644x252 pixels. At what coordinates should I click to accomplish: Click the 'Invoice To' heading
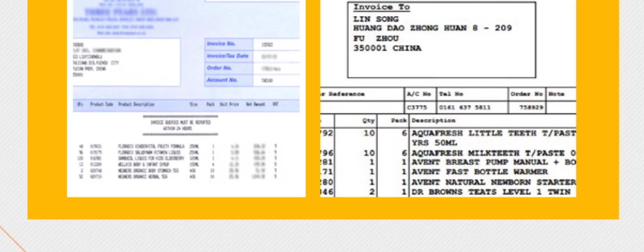(381, 7)
